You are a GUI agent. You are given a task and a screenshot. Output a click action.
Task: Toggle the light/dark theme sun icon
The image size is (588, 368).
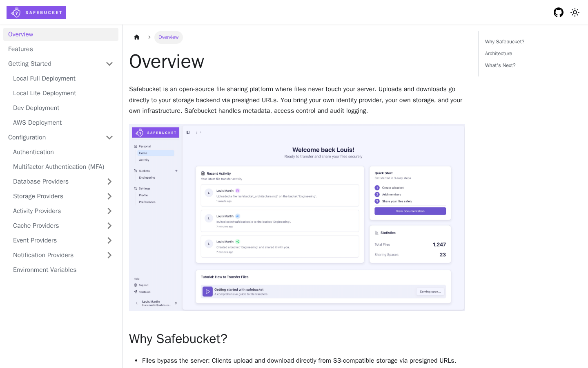click(x=575, y=12)
